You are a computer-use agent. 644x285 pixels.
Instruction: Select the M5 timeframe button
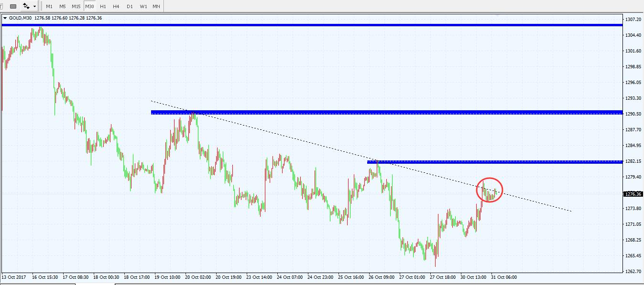[63, 7]
